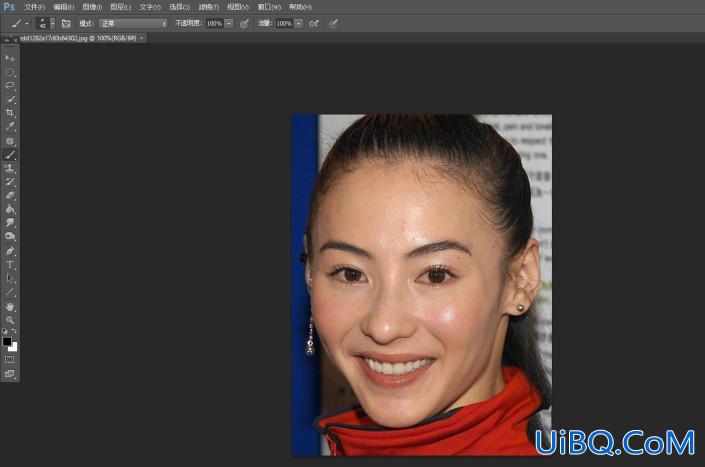Viewport: 705px width, 467px height.
Task: Click the flow 100% field
Action: click(x=284, y=23)
